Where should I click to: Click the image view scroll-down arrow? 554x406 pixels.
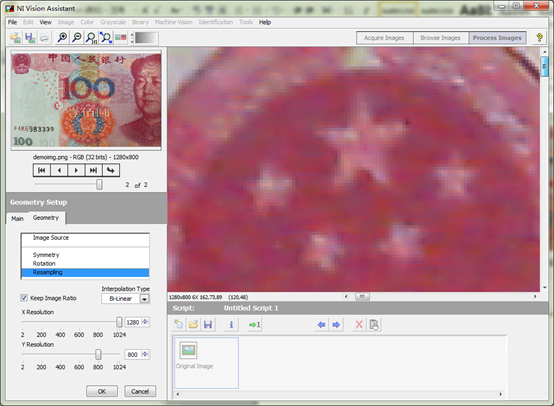[x=544, y=288]
